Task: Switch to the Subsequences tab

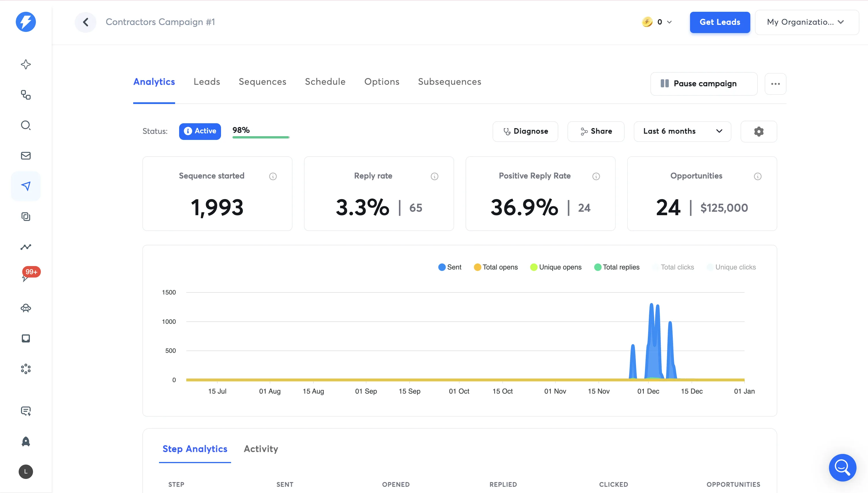Action: coord(449,82)
